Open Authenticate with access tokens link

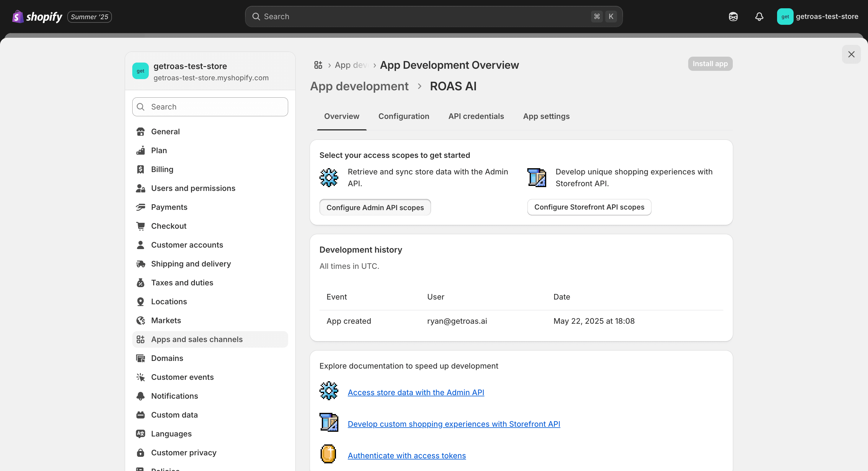pyautogui.click(x=407, y=455)
